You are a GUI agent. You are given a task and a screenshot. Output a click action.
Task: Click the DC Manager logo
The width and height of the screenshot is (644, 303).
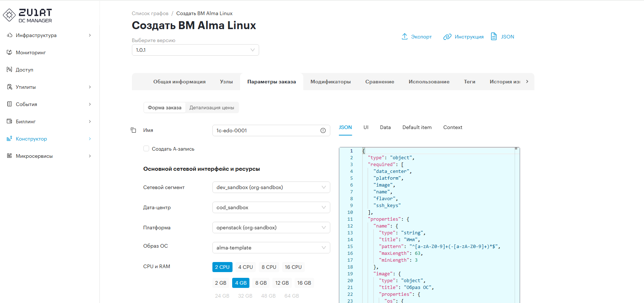(x=28, y=16)
